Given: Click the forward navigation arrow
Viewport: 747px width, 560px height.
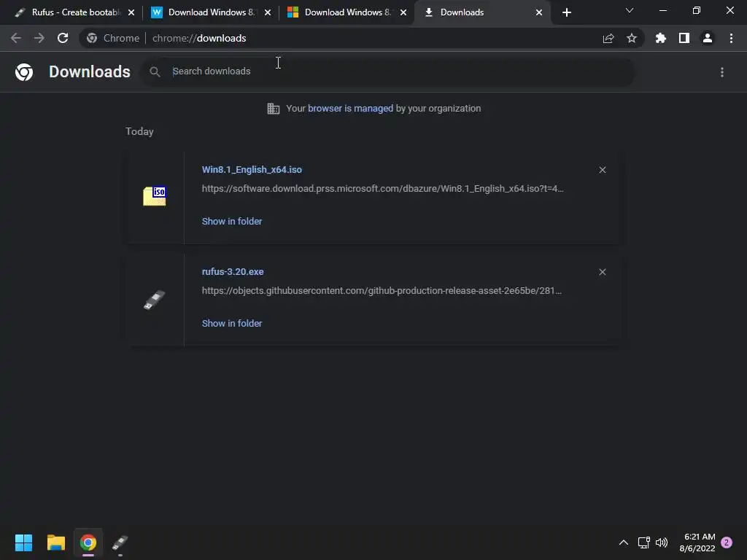Looking at the screenshot, I should (x=39, y=38).
